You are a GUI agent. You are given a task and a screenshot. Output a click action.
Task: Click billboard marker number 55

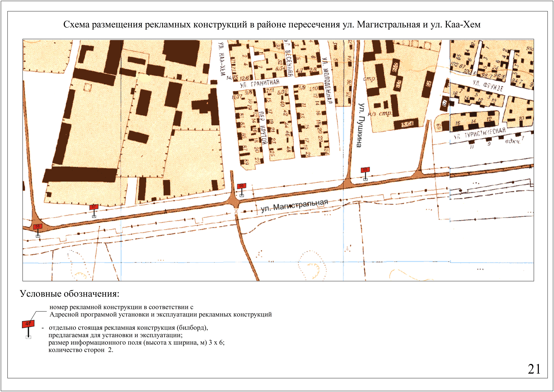(x=365, y=174)
